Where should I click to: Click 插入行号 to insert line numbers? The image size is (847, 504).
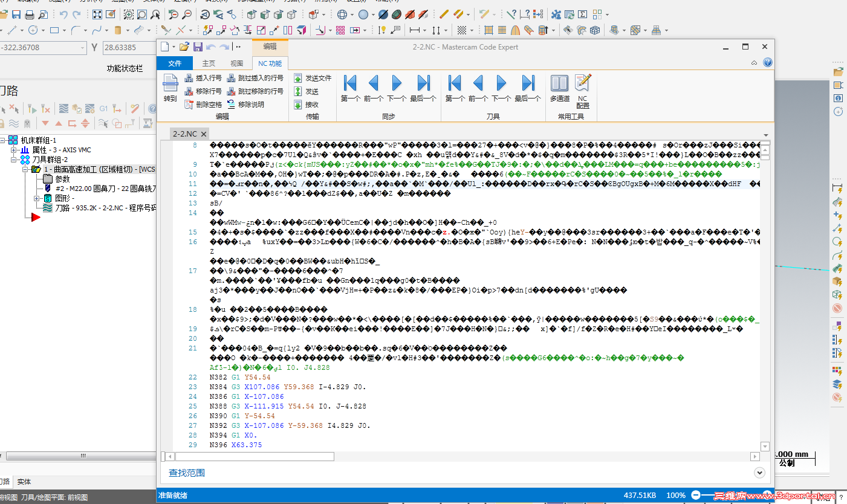[203, 78]
